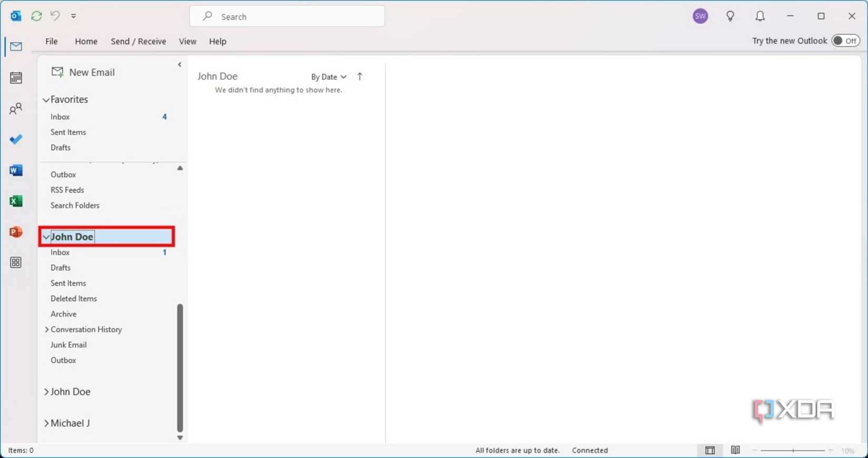Screen dimensions: 868x458
Task: Collapse the highlighted John Doe account
Action: [46, 237]
